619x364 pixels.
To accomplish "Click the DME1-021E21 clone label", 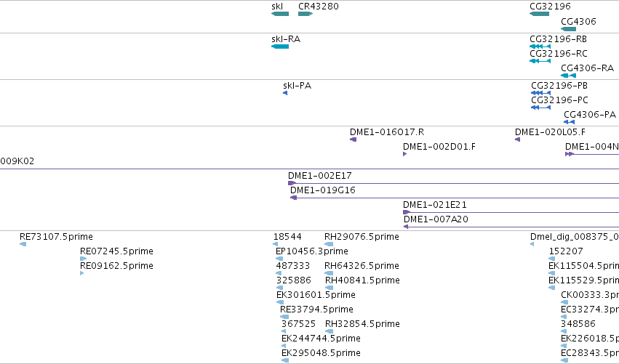I will tap(435, 205).
